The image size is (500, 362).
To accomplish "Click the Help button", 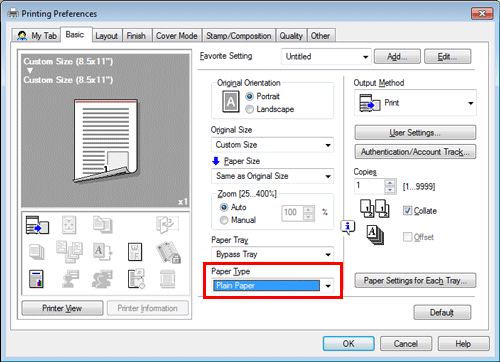I will [463, 344].
